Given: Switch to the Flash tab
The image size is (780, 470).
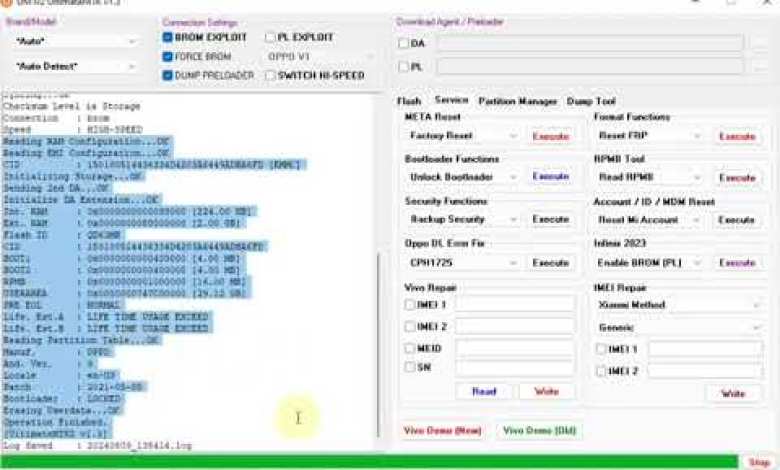Looking at the screenshot, I should click(408, 101).
